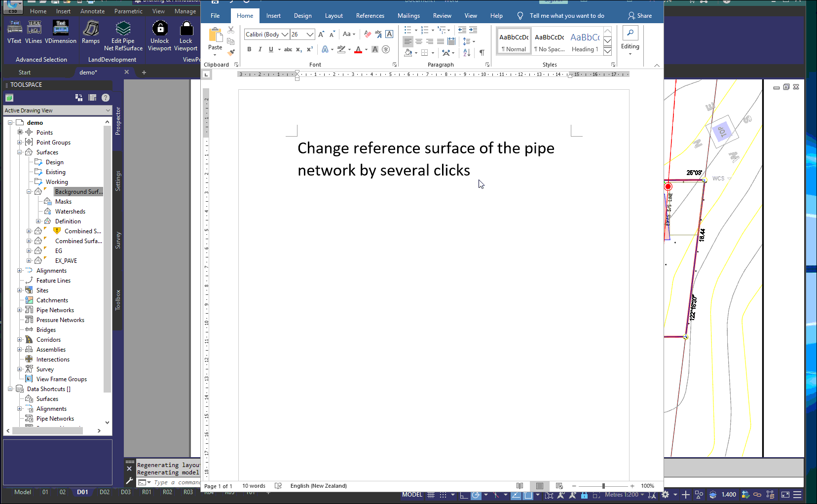
Task: Clear all formatting with the eraser icon
Action: [x=368, y=34]
